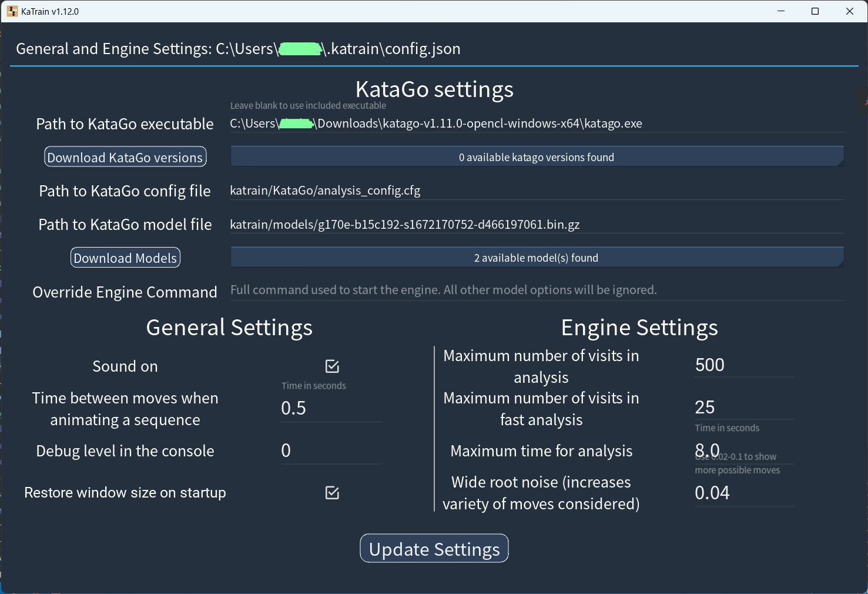Viewport: 868px width, 594px height.
Task: Click the 'General and Engine Settings' popup title
Action: pyautogui.click(x=238, y=49)
